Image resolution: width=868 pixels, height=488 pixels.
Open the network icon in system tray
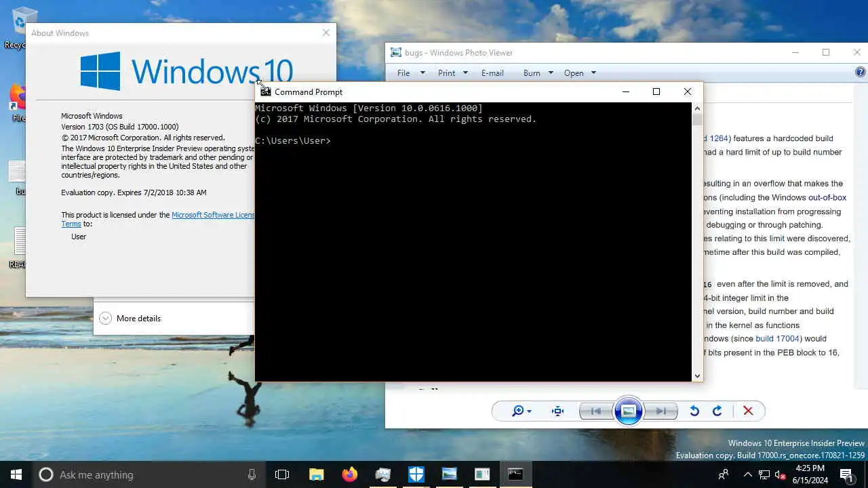coord(764,474)
